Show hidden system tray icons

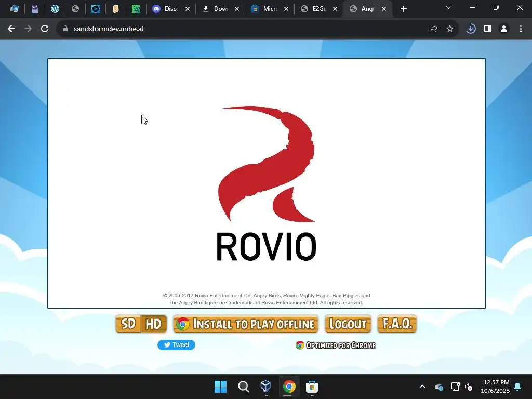click(x=422, y=387)
